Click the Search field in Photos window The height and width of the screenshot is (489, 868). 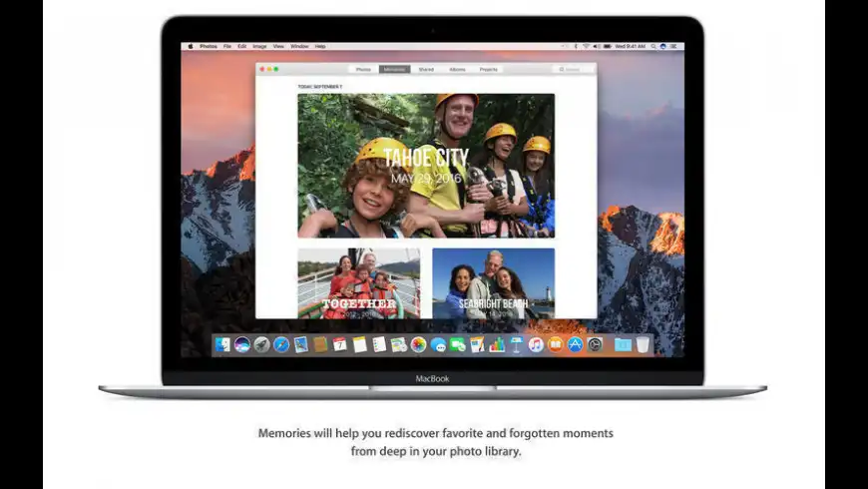point(574,69)
